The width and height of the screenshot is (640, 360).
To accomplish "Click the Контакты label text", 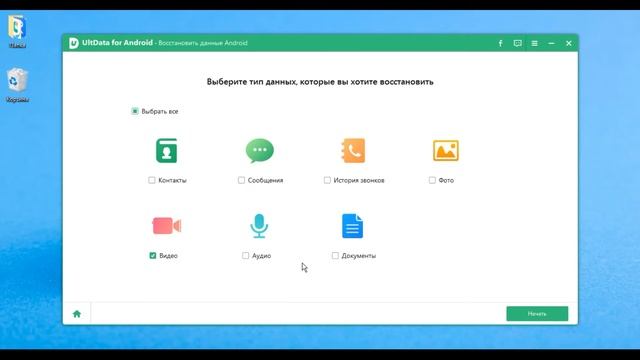I will point(172,180).
